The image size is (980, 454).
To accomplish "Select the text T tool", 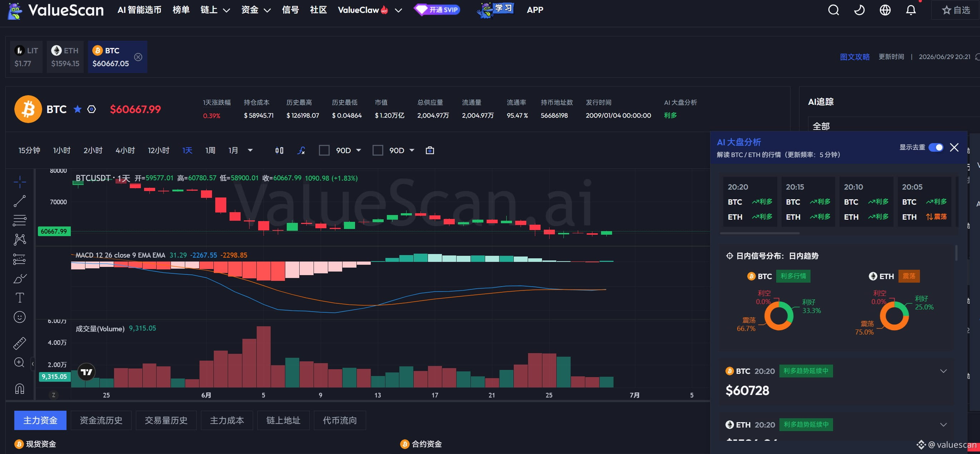I will [x=20, y=298].
